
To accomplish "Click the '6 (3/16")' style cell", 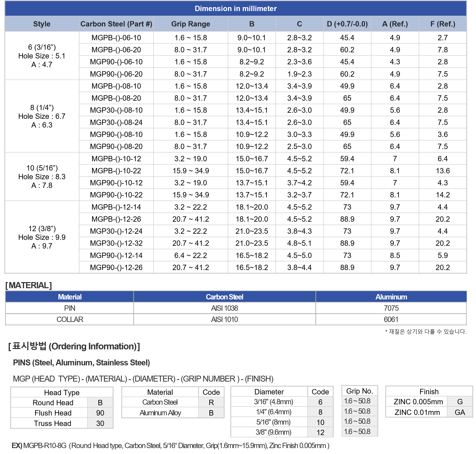I will [x=42, y=56].
